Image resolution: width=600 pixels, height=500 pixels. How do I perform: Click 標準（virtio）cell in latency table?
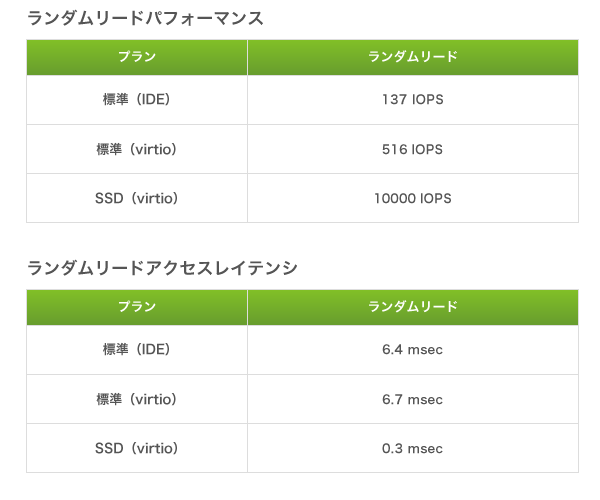[x=137, y=399]
